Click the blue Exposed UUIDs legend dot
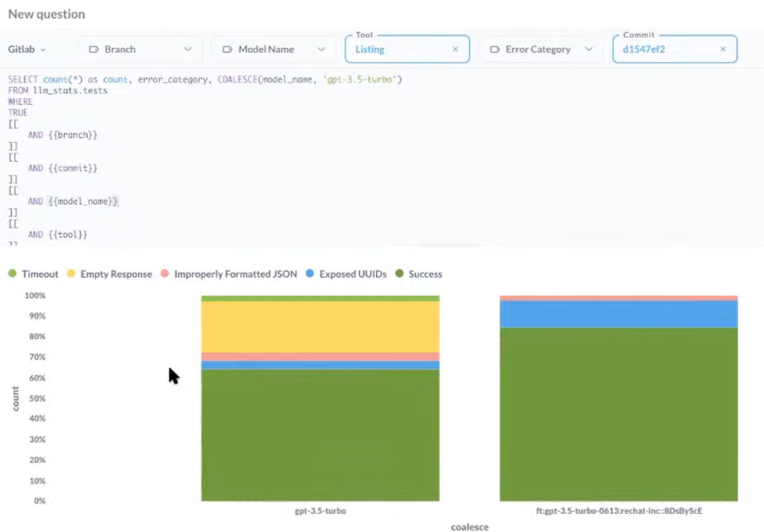The height and width of the screenshot is (532, 764). click(x=309, y=273)
